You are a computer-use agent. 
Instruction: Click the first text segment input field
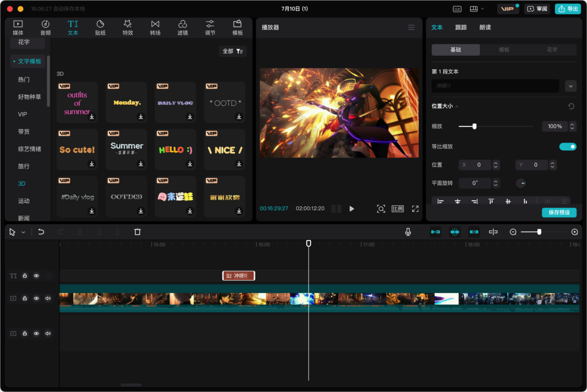(495, 86)
